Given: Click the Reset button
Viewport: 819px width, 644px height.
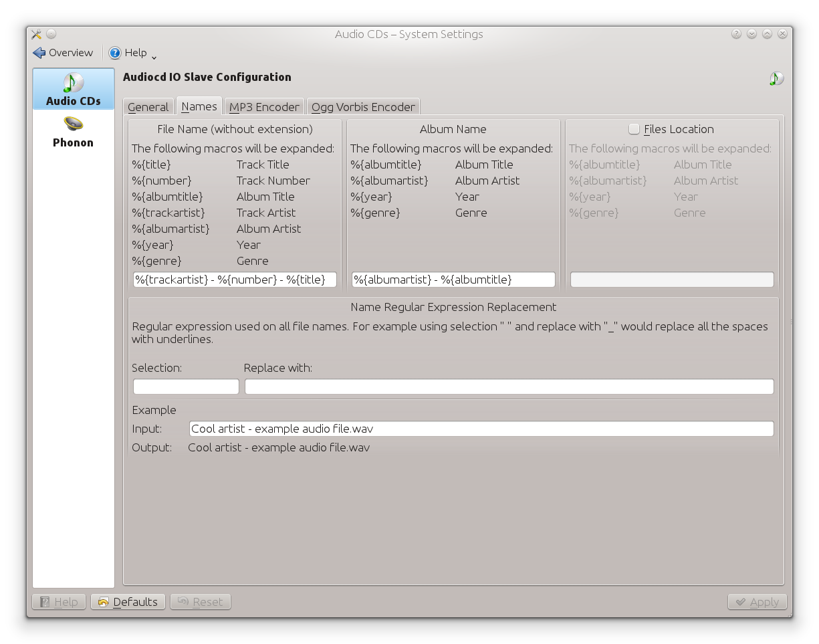Looking at the screenshot, I should (201, 602).
